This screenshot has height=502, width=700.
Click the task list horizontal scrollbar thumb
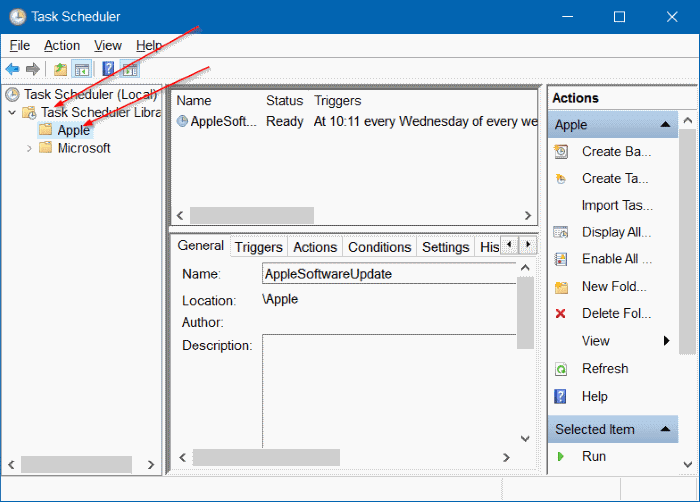point(252,215)
